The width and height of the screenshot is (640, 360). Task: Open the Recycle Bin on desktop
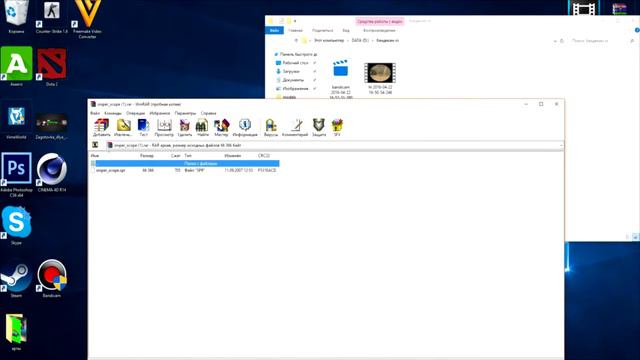16,16
